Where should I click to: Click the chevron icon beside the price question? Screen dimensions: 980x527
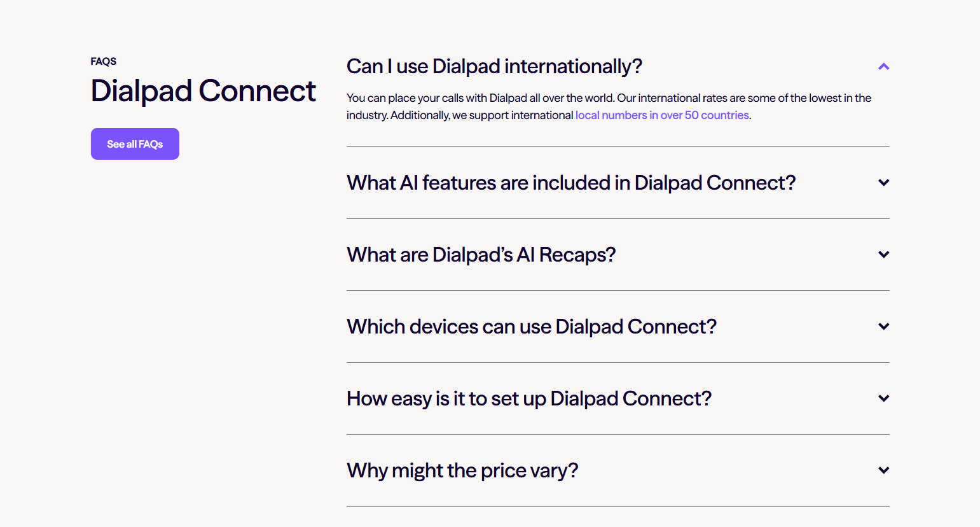tap(883, 470)
